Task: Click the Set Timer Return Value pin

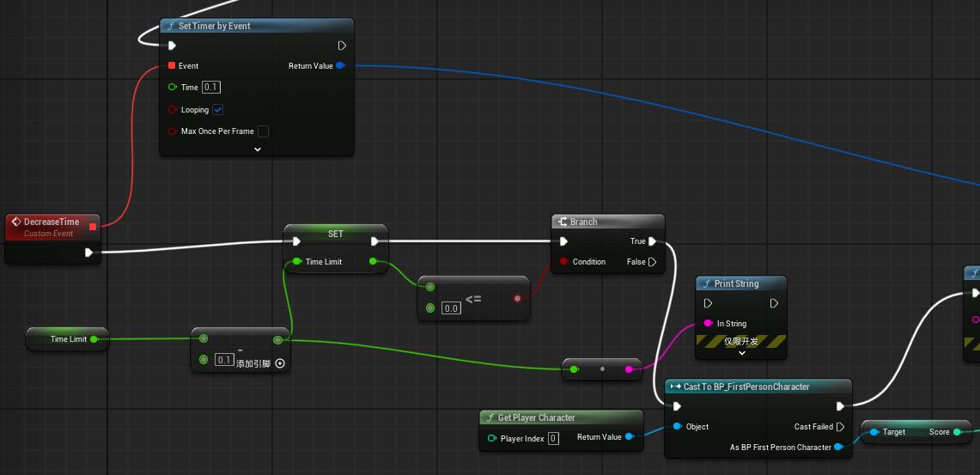Action: [x=340, y=65]
